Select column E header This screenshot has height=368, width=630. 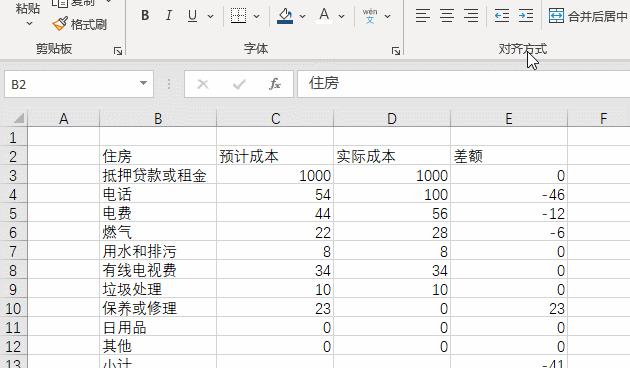pyautogui.click(x=509, y=119)
